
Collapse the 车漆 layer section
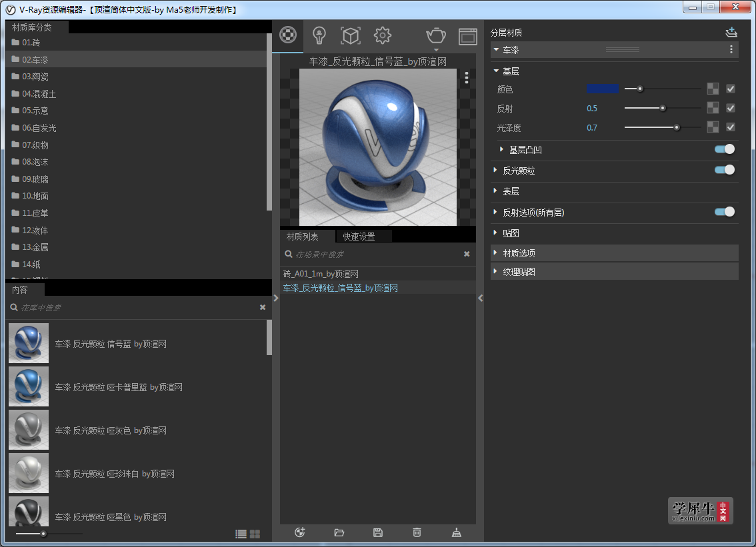pyautogui.click(x=496, y=50)
